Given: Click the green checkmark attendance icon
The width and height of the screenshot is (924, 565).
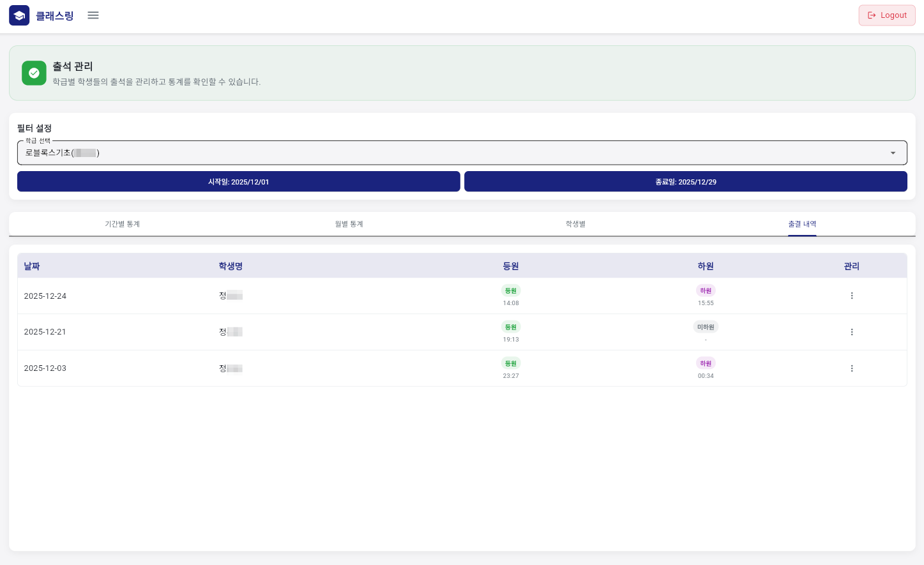Looking at the screenshot, I should 34,73.
